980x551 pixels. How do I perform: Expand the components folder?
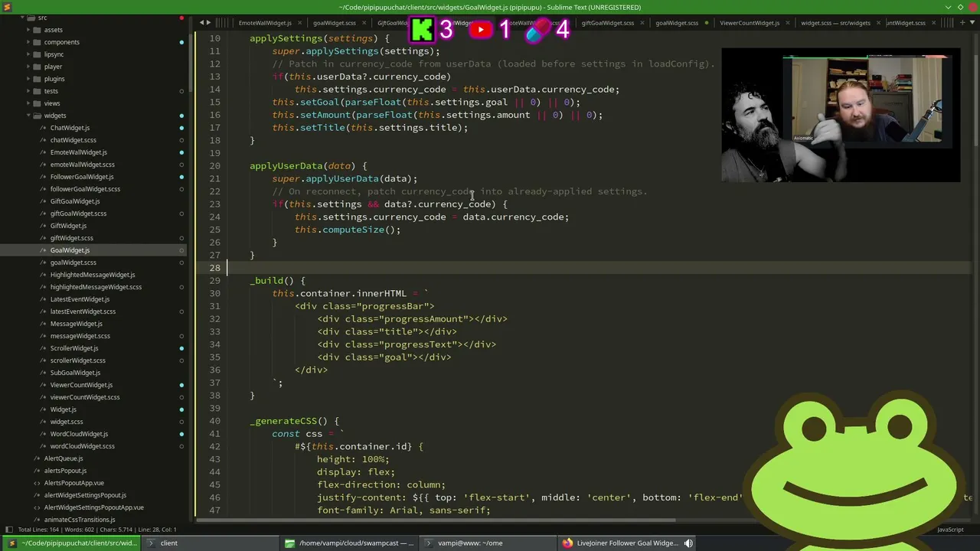click(x=28, y=42)
